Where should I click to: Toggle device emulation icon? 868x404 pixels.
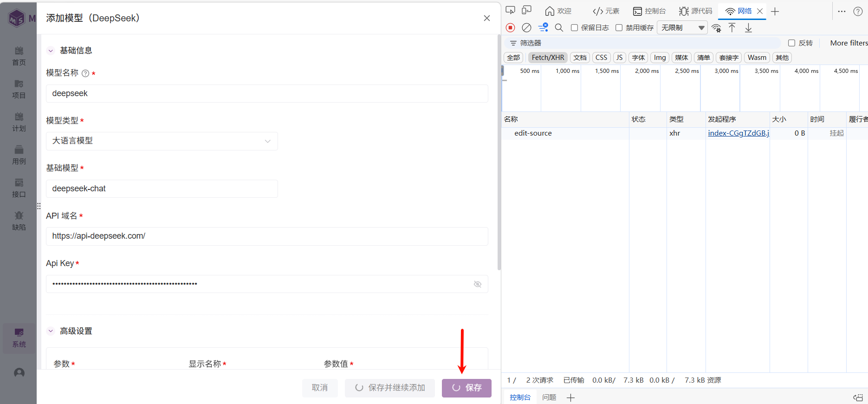pos(526,11)
